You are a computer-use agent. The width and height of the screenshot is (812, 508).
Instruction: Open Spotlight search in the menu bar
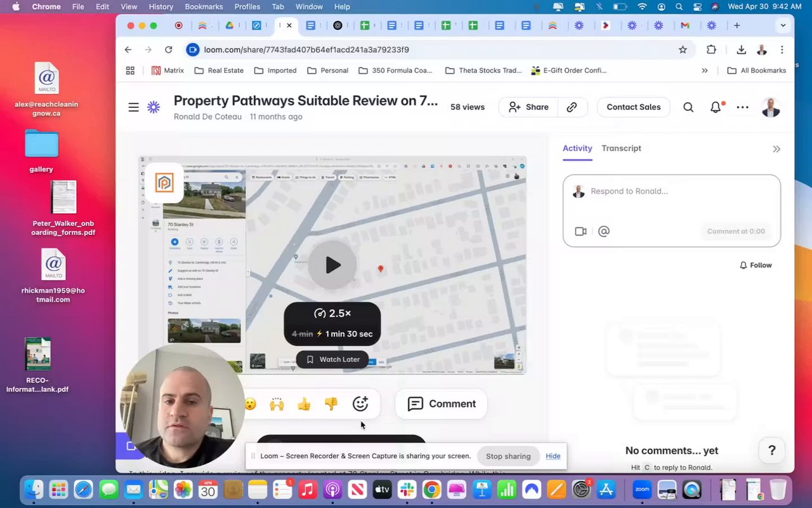click(679, 7)
